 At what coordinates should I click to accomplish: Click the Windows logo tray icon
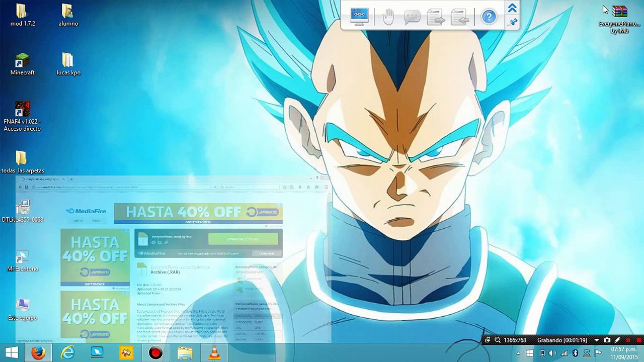tap(530, 353)
